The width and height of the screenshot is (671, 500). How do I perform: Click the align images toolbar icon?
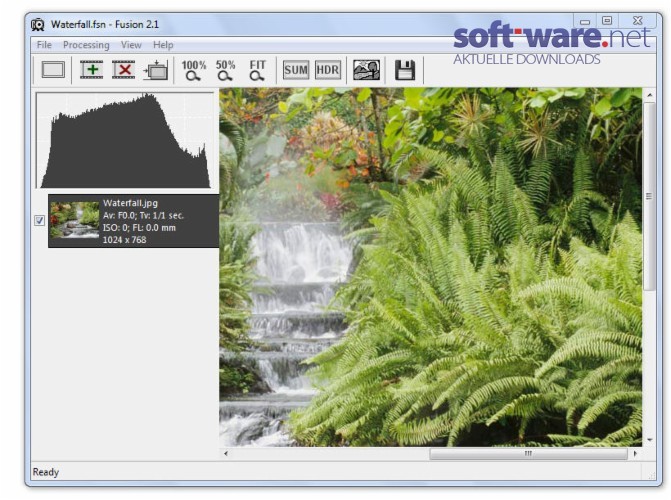click(x=156, y=70)
